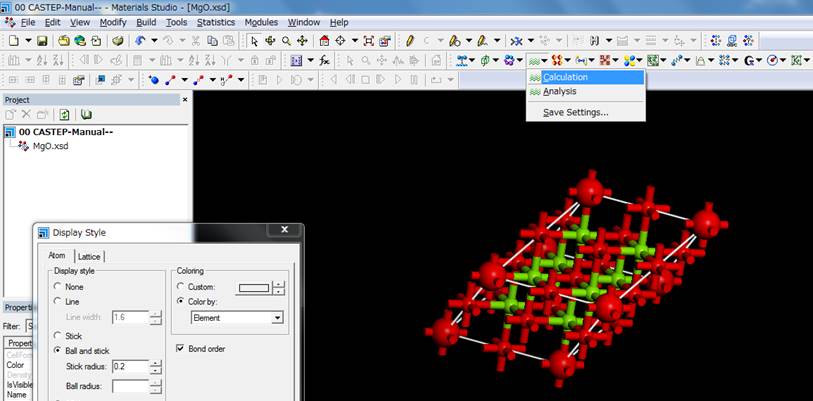The height and width of the screenshot is (401, 813).
Task: Click the Stick radius spinner arrows
Action: 156,367
